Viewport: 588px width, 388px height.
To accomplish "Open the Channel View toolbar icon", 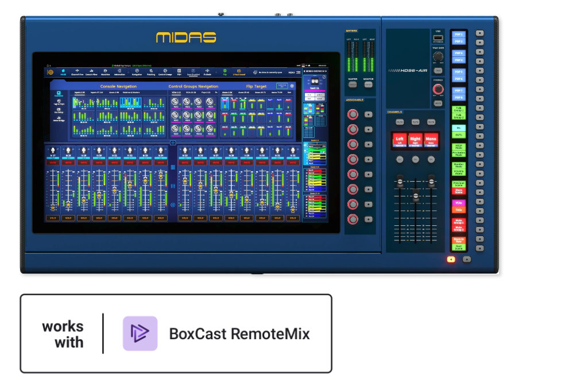I will click(x=77, y=72).
